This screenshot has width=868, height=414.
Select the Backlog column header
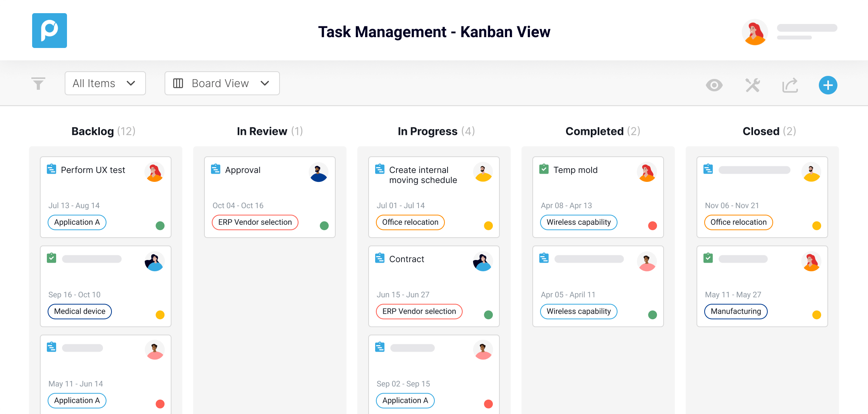[103, 131]
